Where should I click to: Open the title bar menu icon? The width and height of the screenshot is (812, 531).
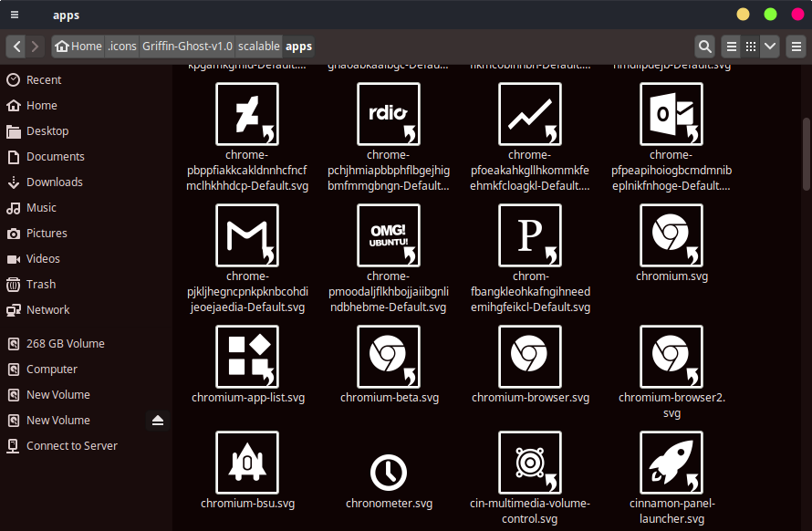(15, 15)
